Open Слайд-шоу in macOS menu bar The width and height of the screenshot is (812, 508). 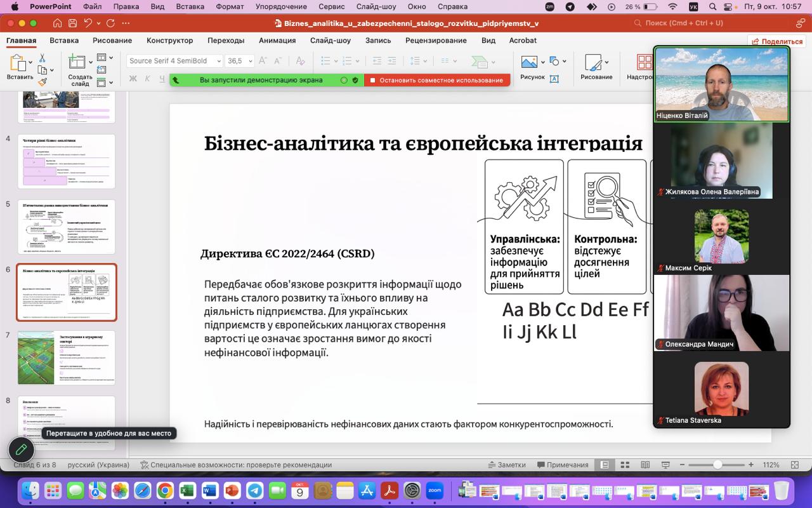(x=376, y=6)
